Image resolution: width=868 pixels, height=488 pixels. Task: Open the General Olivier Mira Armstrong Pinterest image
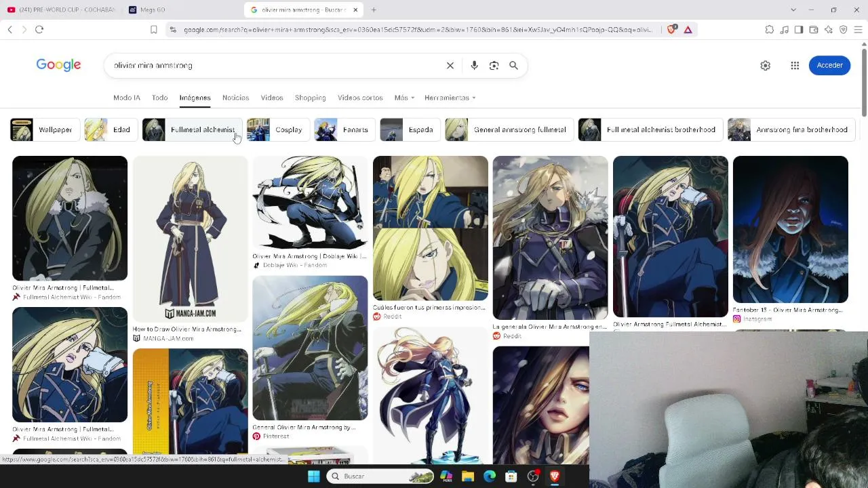click(310, 348)
